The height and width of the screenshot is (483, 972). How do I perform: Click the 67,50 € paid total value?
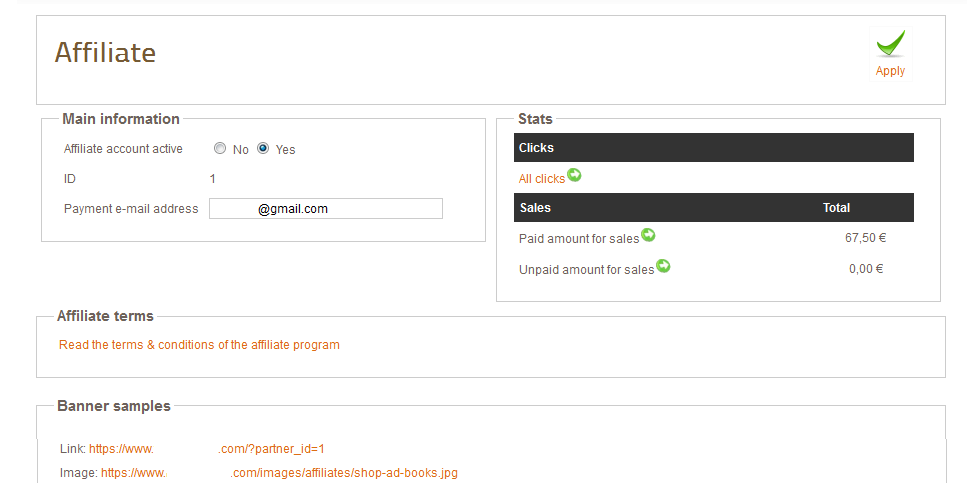(865, 239)
